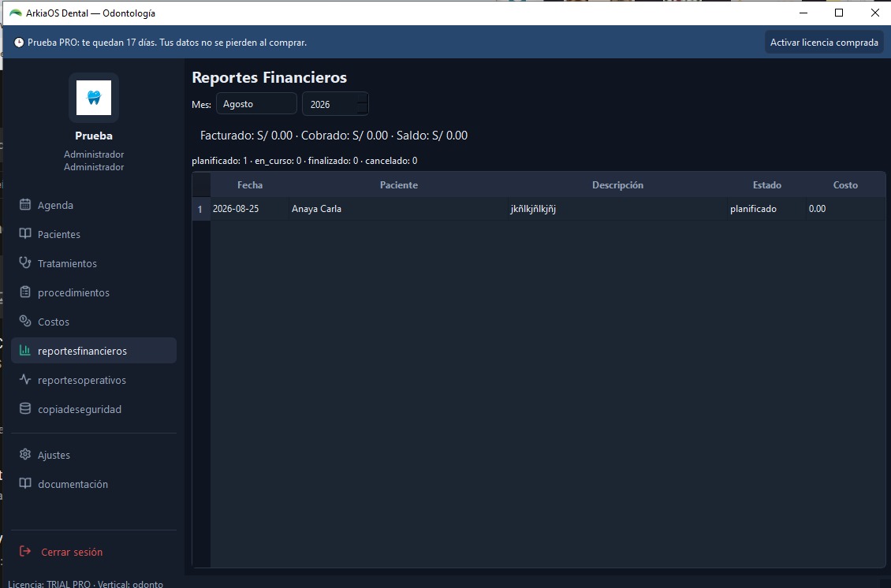
Task: Open Costos via its coins icon
Action: [x=25, y=321]
